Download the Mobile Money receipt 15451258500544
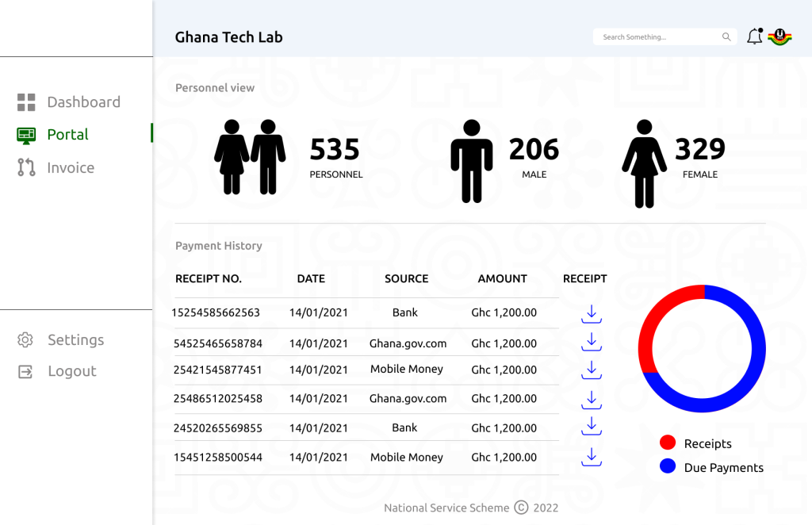812x525 pixels. click(591, 458)
